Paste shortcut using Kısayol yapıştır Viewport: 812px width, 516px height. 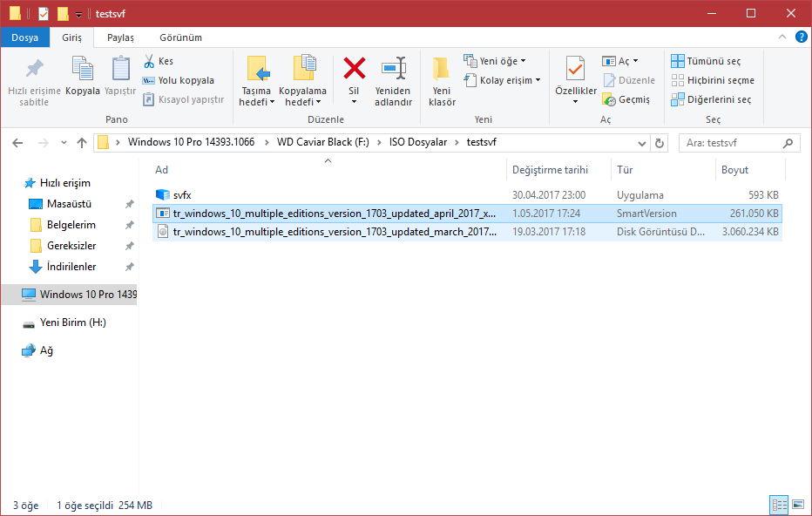click(x=183, y=99)
